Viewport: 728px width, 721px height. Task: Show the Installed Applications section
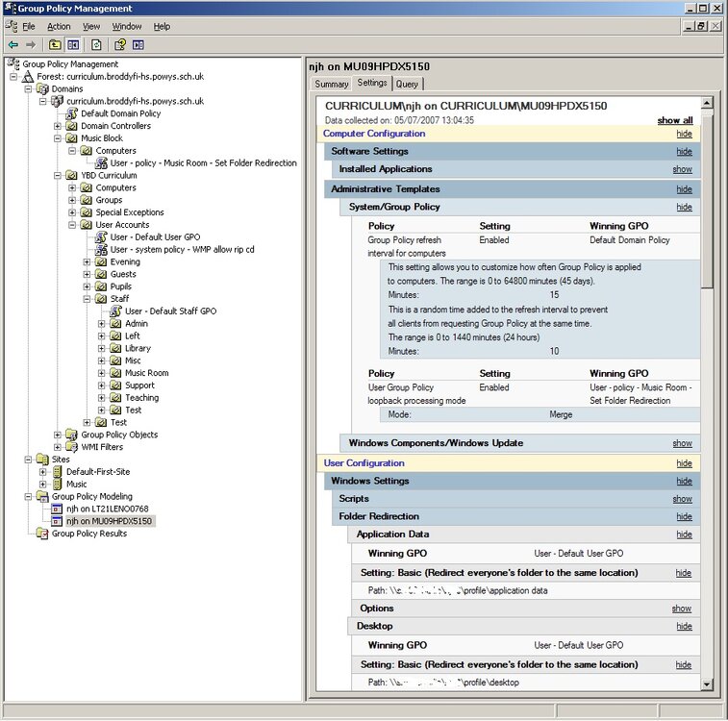[x=683, y=169]
